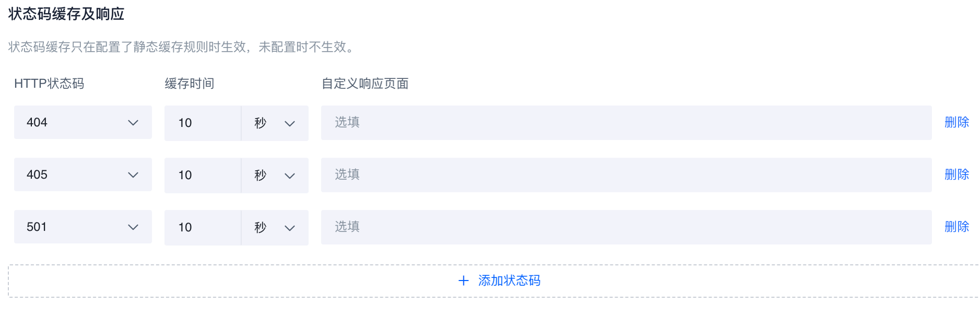The height and width of the screenshot is (315, 980).
Task: Expand the time unit dropdown in the 501 row
Action: [275, 228]
